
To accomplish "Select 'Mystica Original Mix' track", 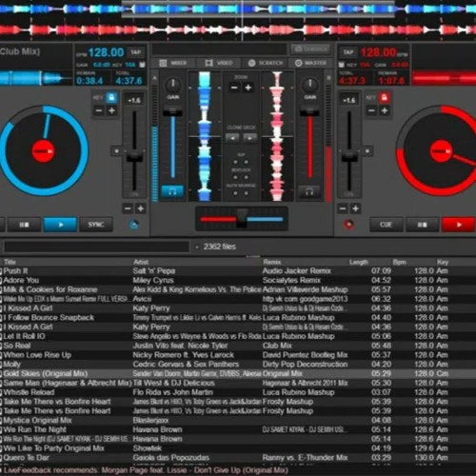I will [x=238, y=420].
